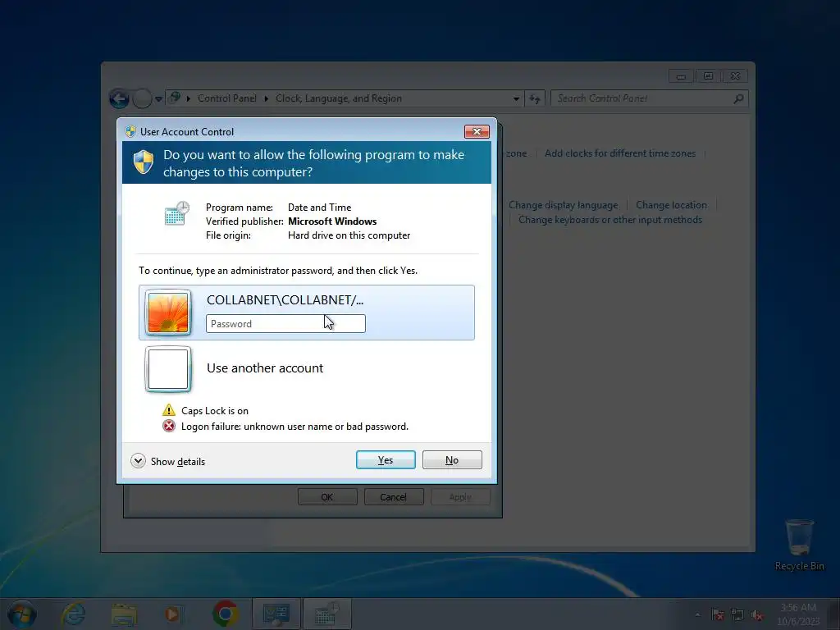The width and height of the screenshot is (840, 630).
Task: Focus the administrator Password field
Action: coord(285,323)
